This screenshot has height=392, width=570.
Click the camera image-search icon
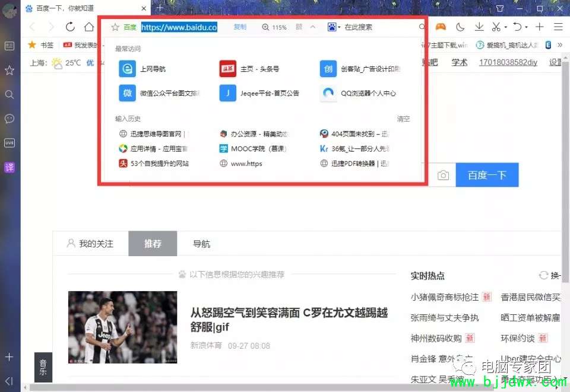tap(443, 176)
